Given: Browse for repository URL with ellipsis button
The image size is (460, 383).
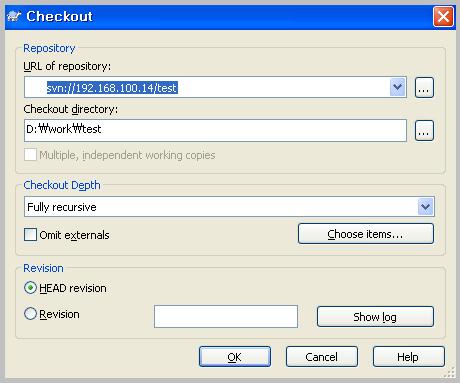Looking at the screenshot, I should pos(424,88).
